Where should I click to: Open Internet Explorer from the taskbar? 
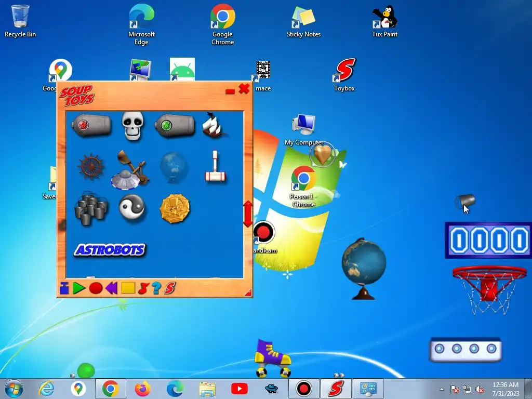46,389
